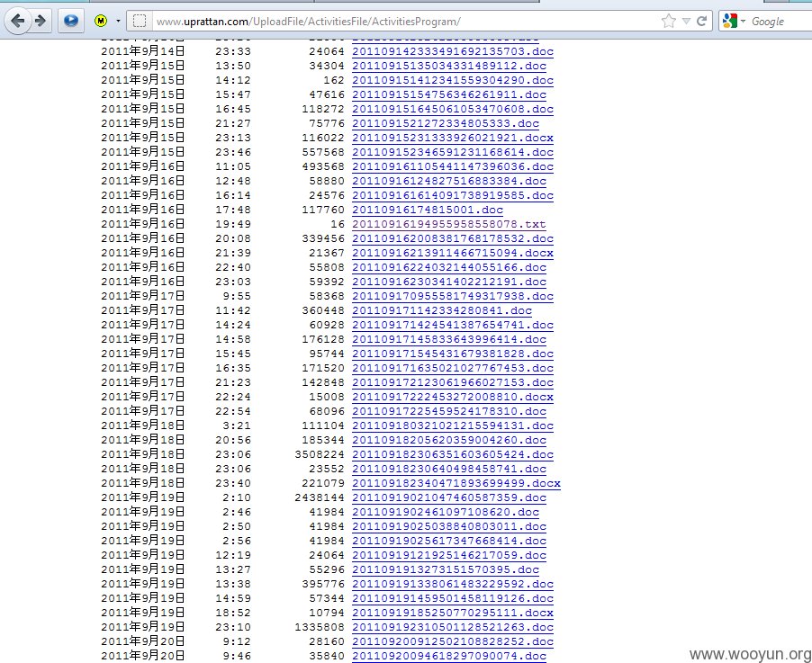Image resolution: width=812 pixels, height=663 pixels.
Task: Click the forward navigation arrow
Action: tap(41, 22)
